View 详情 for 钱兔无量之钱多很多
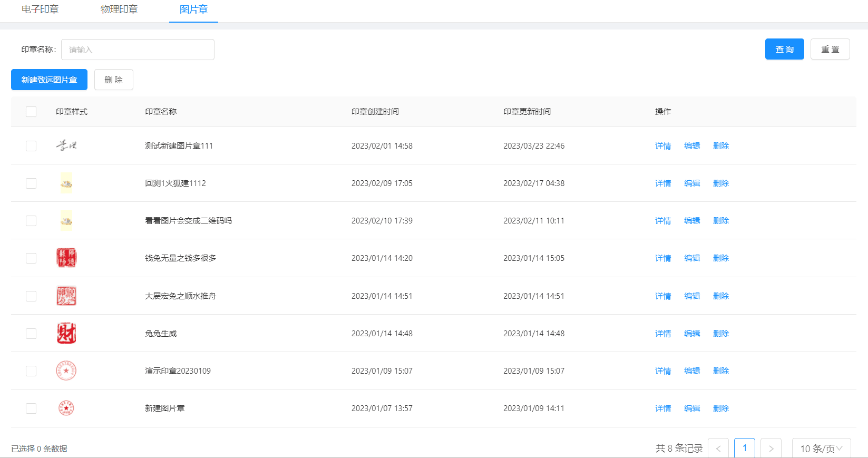The image size is (868, 458). (663, 258)
